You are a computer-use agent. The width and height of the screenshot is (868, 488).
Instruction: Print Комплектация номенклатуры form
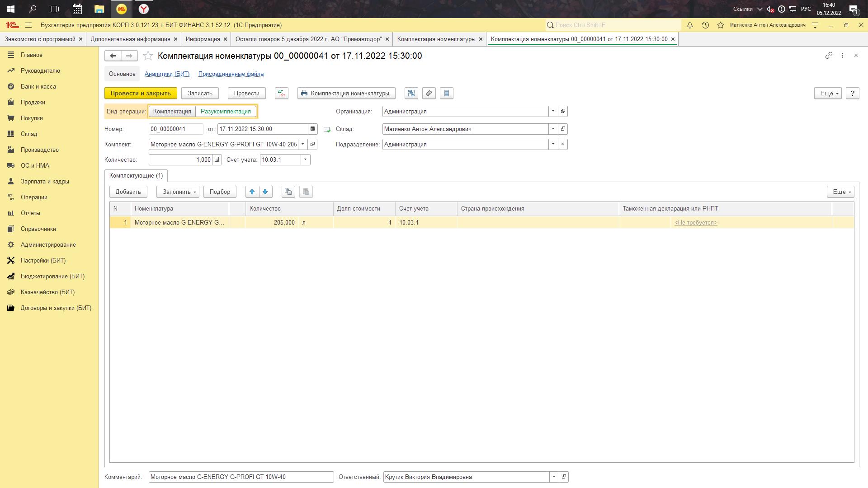[x=346, y=93]
